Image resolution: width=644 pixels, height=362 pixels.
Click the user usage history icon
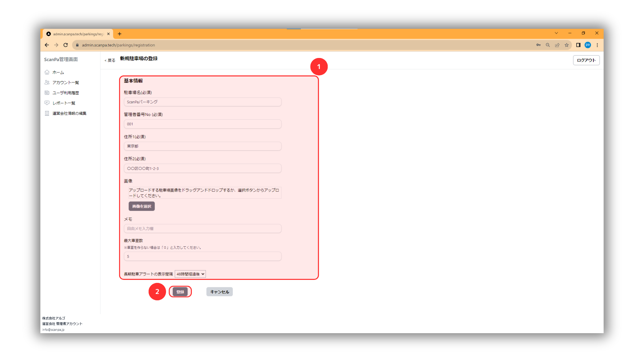tap(47, 93)
